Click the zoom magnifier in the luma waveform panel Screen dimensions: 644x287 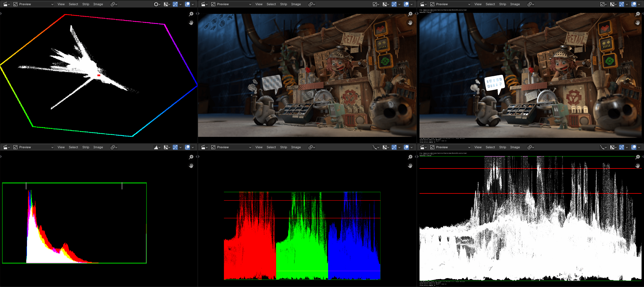point(637,157)
